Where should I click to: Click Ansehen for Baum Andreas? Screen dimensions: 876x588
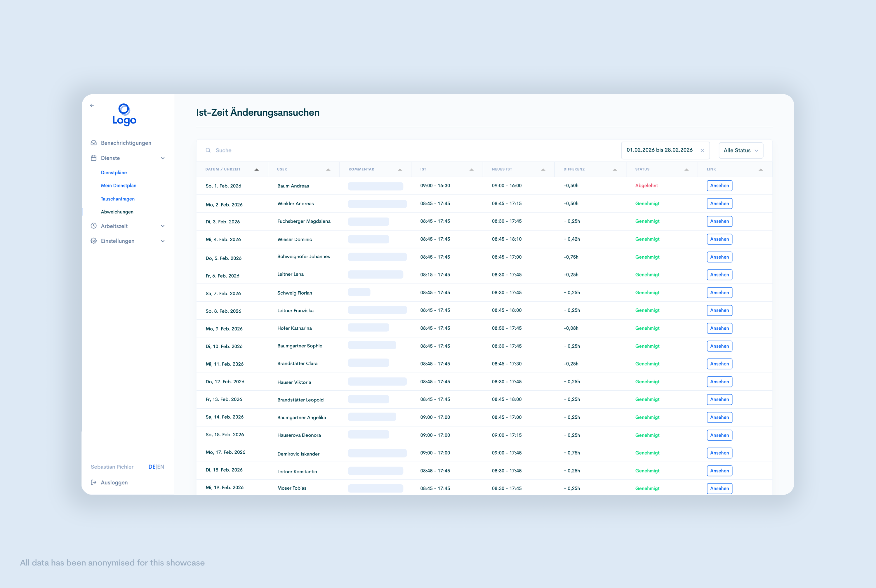pyautogui.click(x=719, y=186)
